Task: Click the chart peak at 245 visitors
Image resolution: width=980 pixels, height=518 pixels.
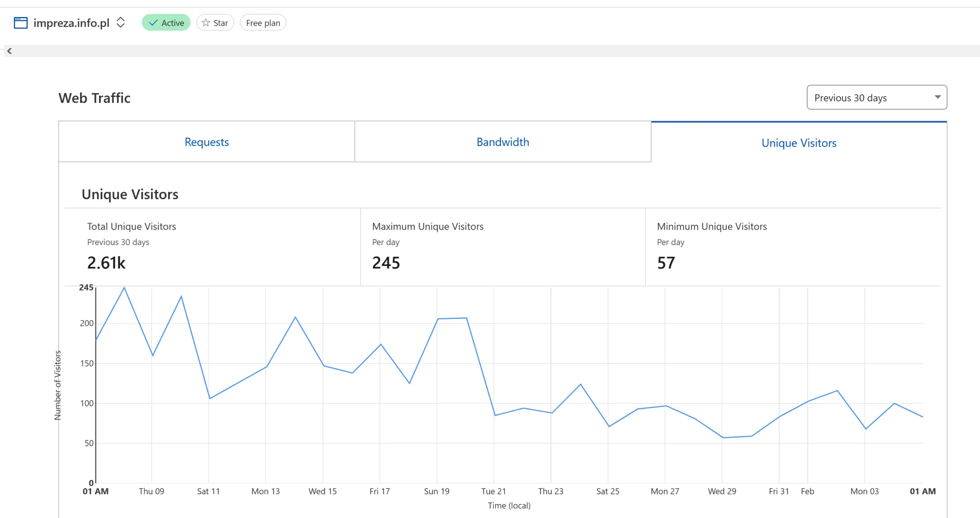Action: (x=124, y=288)
